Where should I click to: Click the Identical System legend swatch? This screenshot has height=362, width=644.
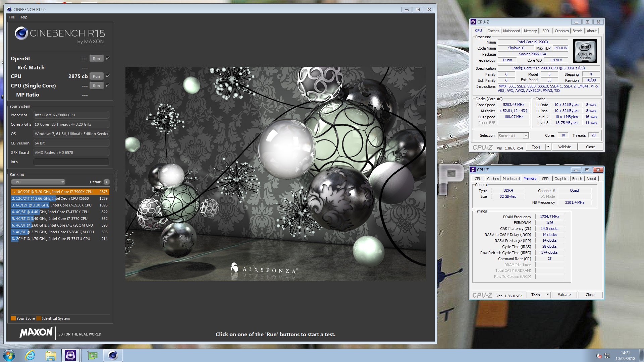(39, 318)
